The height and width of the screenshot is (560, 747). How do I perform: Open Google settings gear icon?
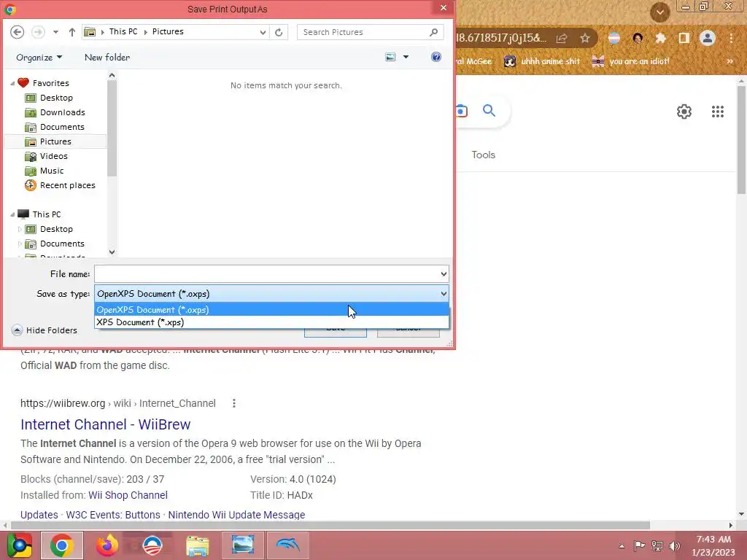coord(684,112)
